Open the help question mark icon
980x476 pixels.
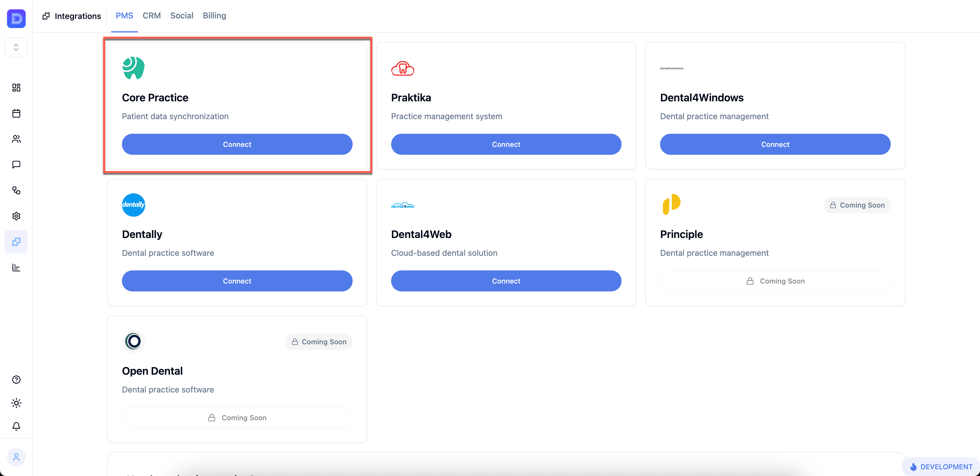(x=16, y=379)
